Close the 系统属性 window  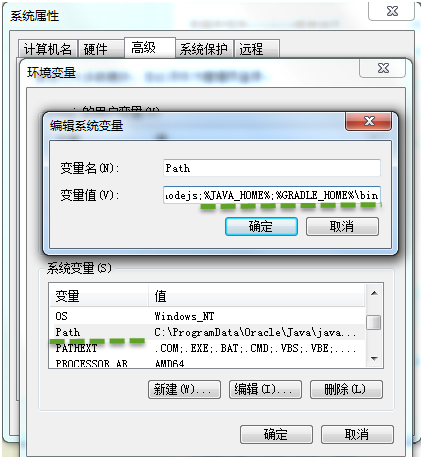392,11
